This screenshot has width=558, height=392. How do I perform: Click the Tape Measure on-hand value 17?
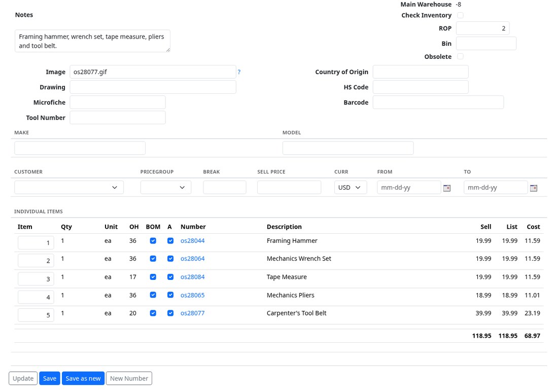pyautogui.click(x=133, y=277)
